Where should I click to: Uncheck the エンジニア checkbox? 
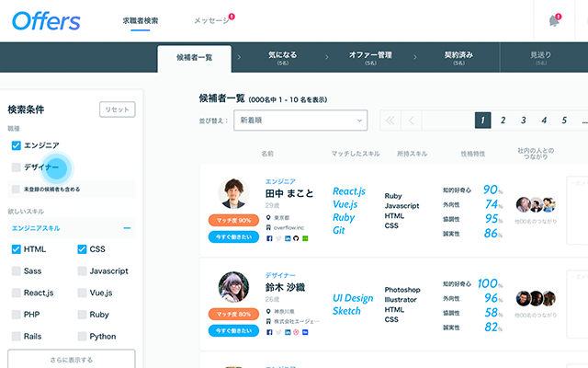[17, 145]
